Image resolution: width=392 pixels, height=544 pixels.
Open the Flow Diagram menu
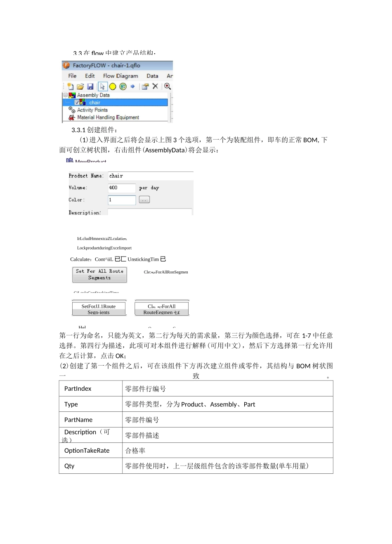click(120, 76)
